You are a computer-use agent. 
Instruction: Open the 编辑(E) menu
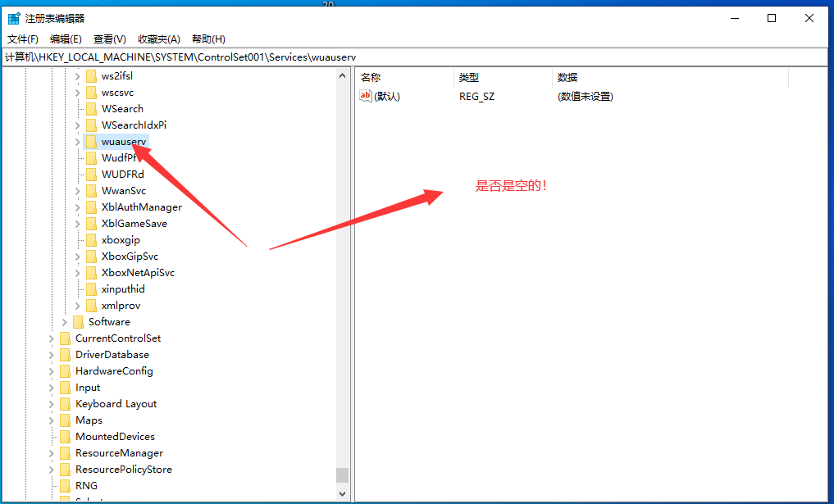66,39
